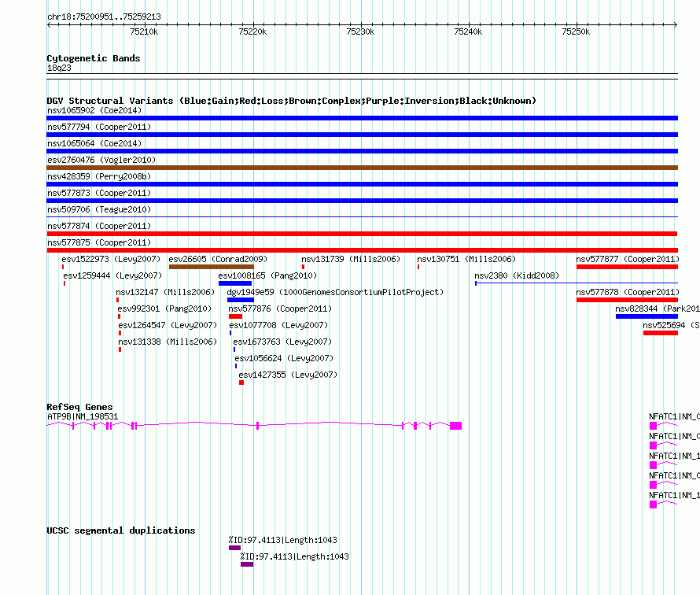Image resolution: width=700 pixels, height=595 pixels.
Task: Click the ruler's left arrow end
Action: pos(49,24)
